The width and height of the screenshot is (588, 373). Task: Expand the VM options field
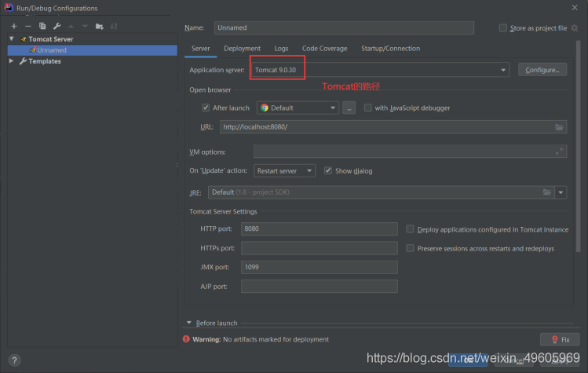(559, 152)
